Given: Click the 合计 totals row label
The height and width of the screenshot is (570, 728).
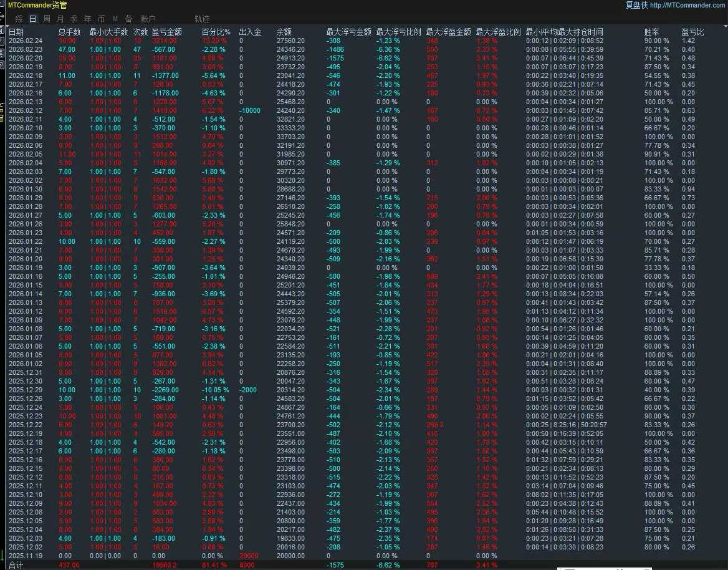Looking at the screenshot, I should 16,565.
